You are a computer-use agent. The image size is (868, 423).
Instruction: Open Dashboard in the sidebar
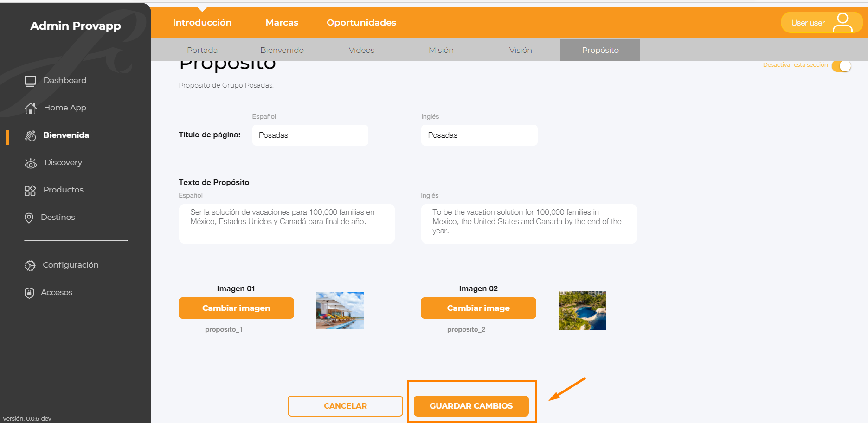pyautogui.click(x=65, y=80)
